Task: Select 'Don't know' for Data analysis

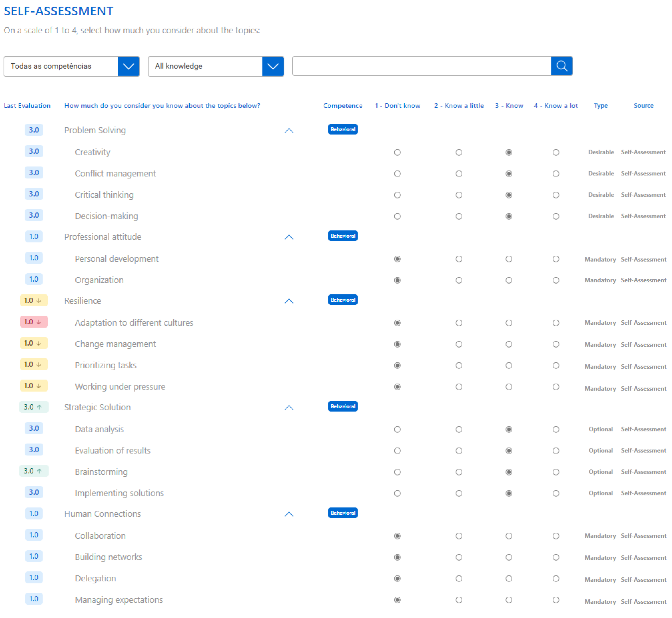Action: (x=397, y=430)
